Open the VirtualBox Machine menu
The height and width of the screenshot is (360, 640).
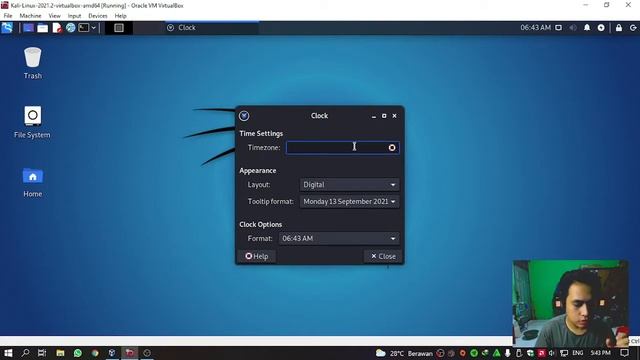(x=31, y=16)
